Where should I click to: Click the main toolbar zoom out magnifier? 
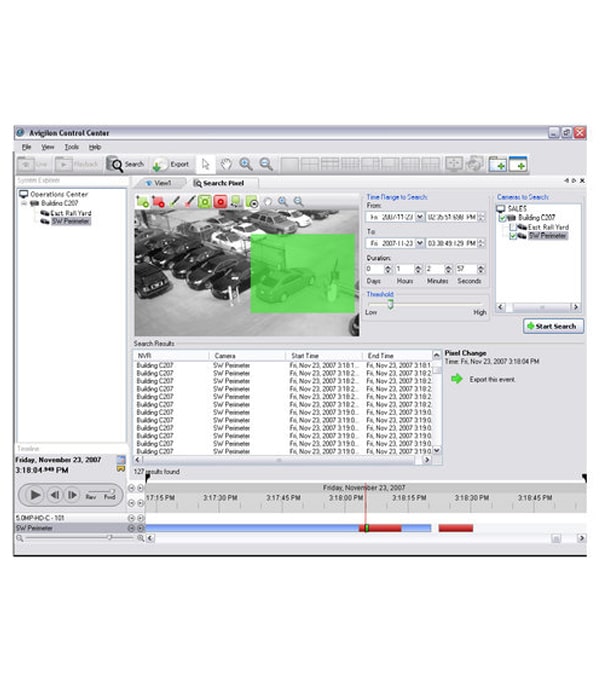tap(266, 164)
